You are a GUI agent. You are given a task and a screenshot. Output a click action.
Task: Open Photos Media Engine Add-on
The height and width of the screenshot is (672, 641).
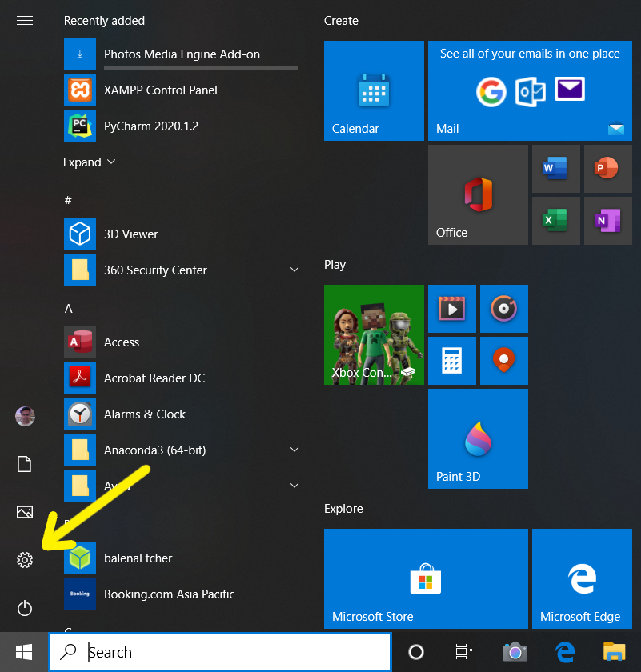[x=182, y=54]
